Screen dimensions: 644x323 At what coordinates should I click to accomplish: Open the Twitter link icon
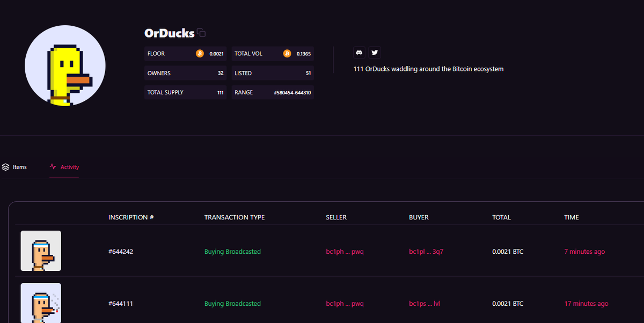click(375, 53)
